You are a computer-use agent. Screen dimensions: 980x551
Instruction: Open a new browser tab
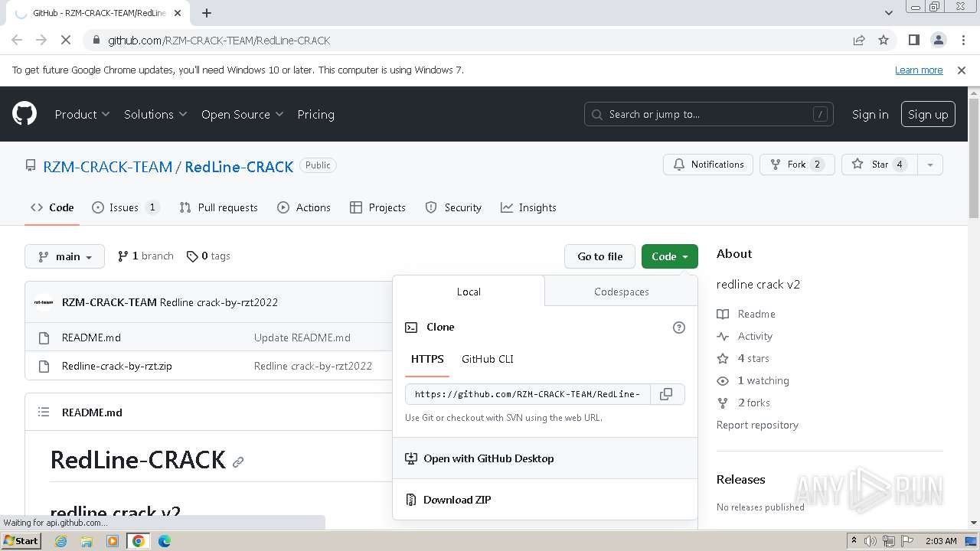pos(207,13)
